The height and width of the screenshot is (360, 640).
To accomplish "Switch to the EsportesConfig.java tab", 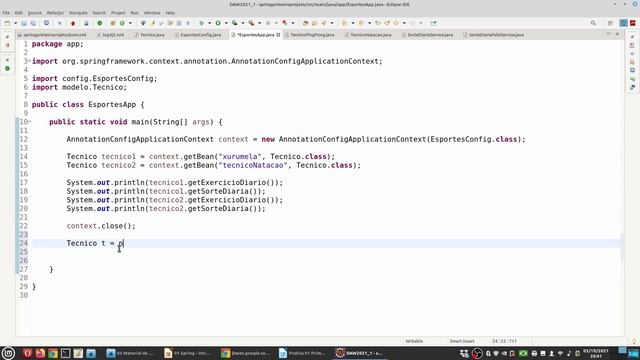I will tap(198, 35).
